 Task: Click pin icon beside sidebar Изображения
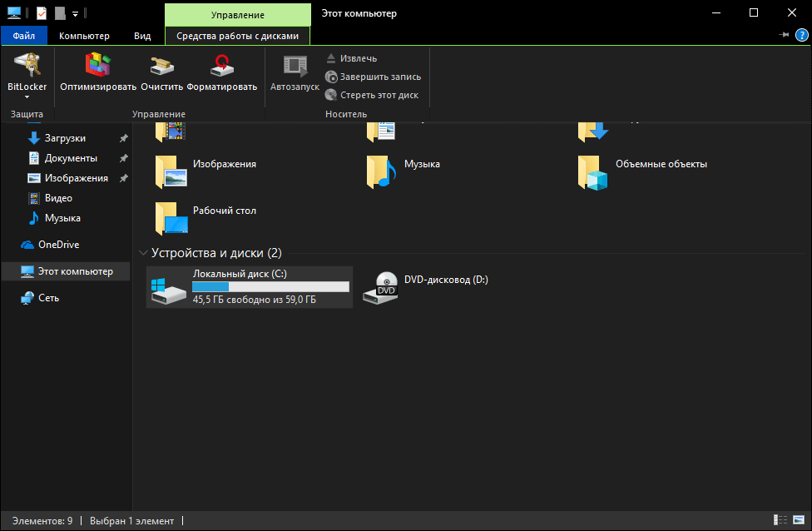tap(123, 178)
